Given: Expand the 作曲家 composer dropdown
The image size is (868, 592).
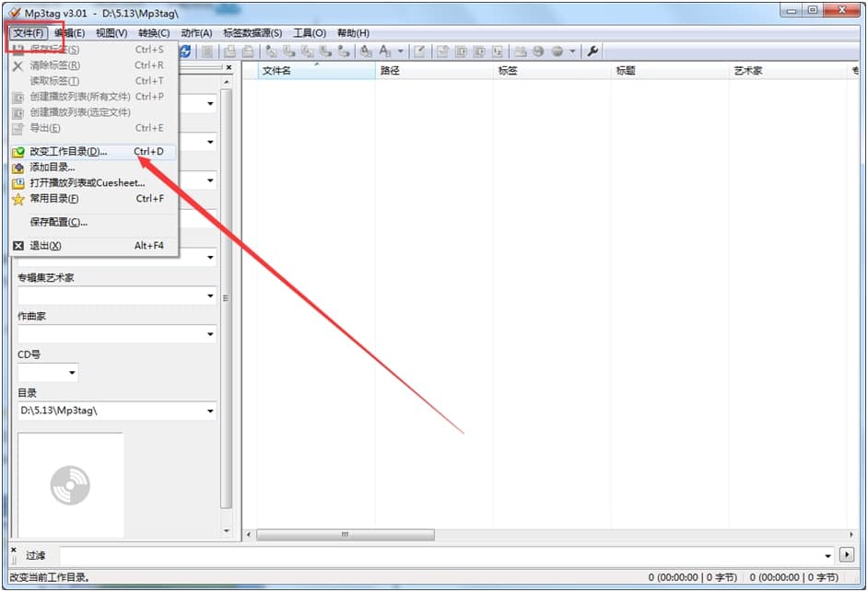Looking at the screenshot, I should [210, 334].
